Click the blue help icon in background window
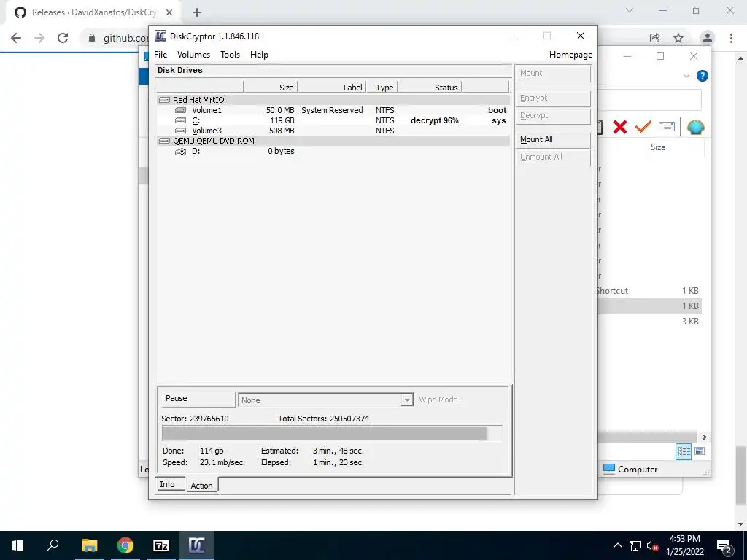The height and width of the screenshot is (560, 747). [703, 76]
